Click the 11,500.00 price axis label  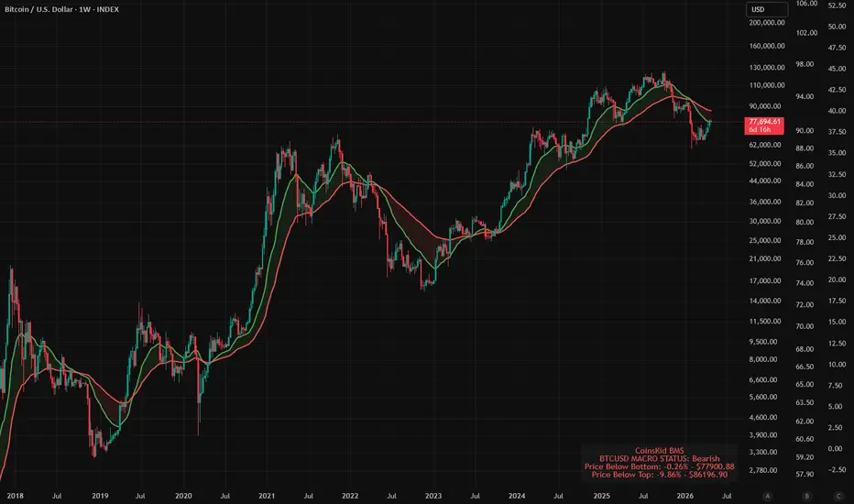click(765, 322)
